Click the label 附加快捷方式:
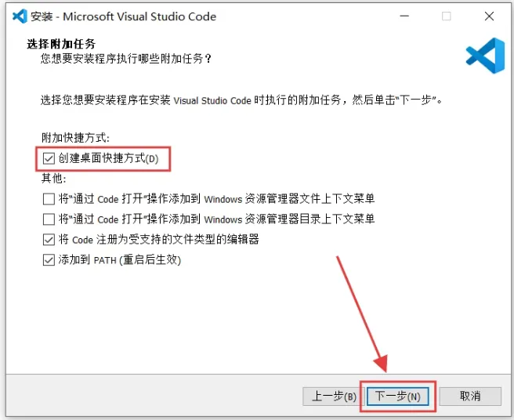The width and height of the screenshot is (514, 420). 75,138
